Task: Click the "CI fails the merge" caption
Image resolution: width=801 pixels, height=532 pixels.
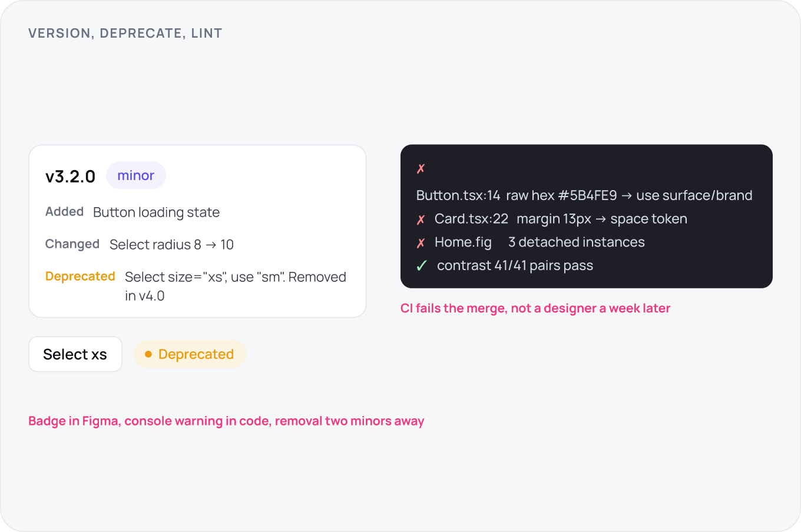Action: tap(535, 308)
